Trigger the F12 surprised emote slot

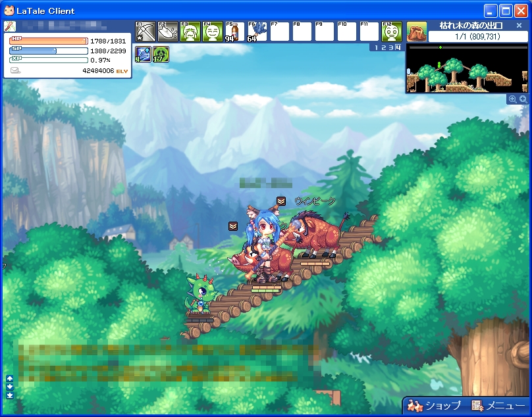click(x=392, y=32)
